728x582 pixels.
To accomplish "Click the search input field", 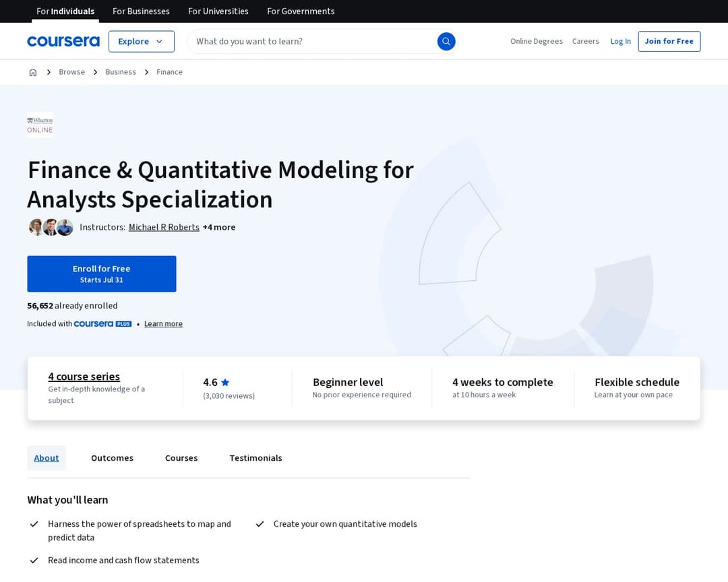I will click(303, 41).
